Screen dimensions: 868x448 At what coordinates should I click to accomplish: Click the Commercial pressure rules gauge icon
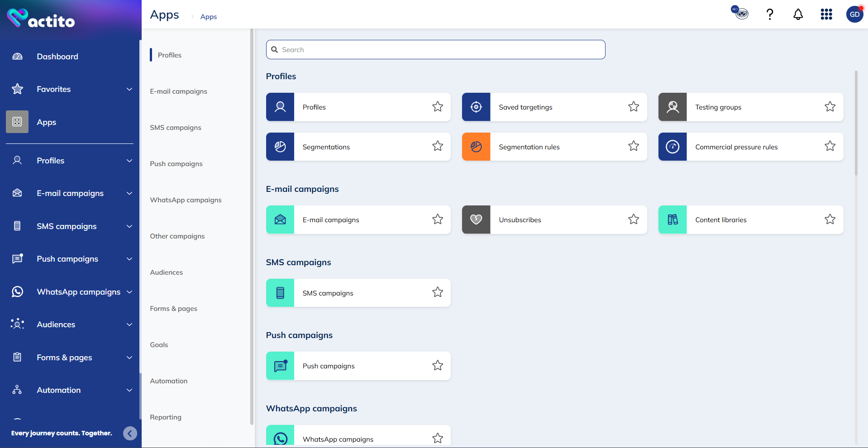point(672,147)
